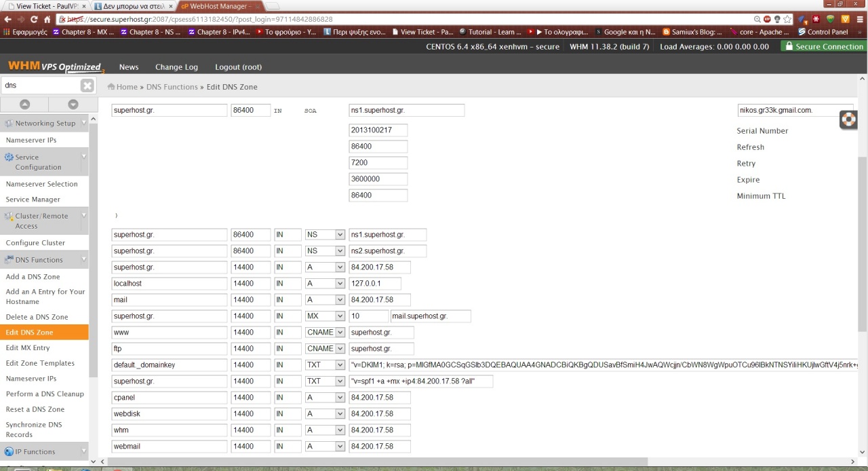
Task: Click the WHM VPS Optimized logo
Action: point(56,67)
